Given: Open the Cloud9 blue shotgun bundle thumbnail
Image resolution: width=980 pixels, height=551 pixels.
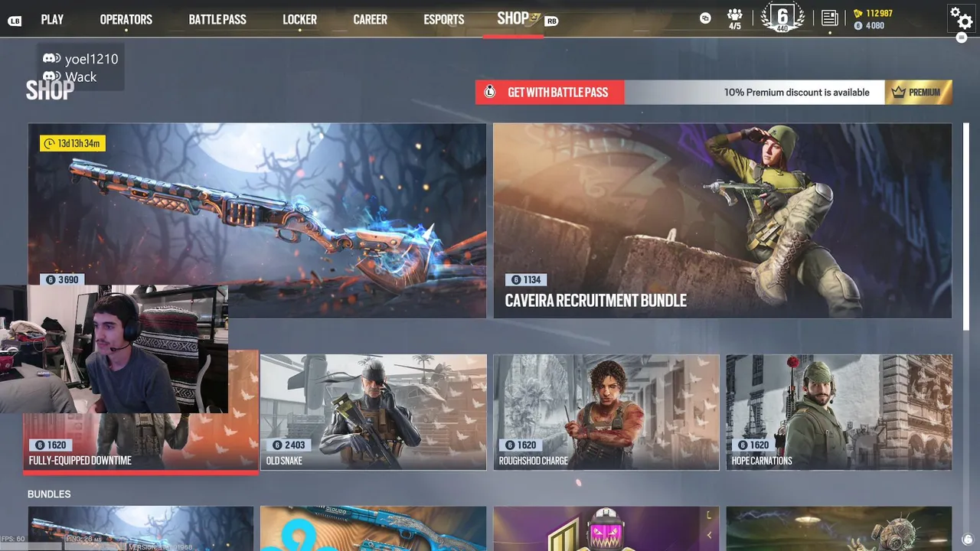Looking at the screenshot, I should coord(373,529).
